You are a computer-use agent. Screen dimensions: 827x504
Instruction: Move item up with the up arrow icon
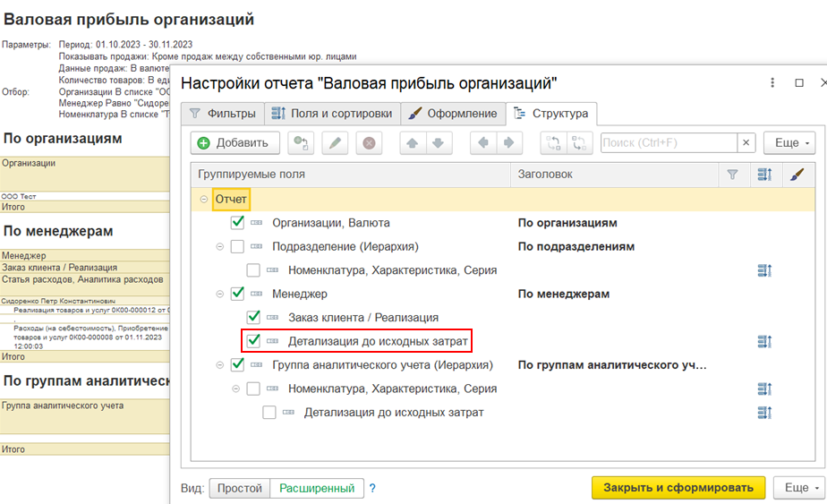point(413,142)
